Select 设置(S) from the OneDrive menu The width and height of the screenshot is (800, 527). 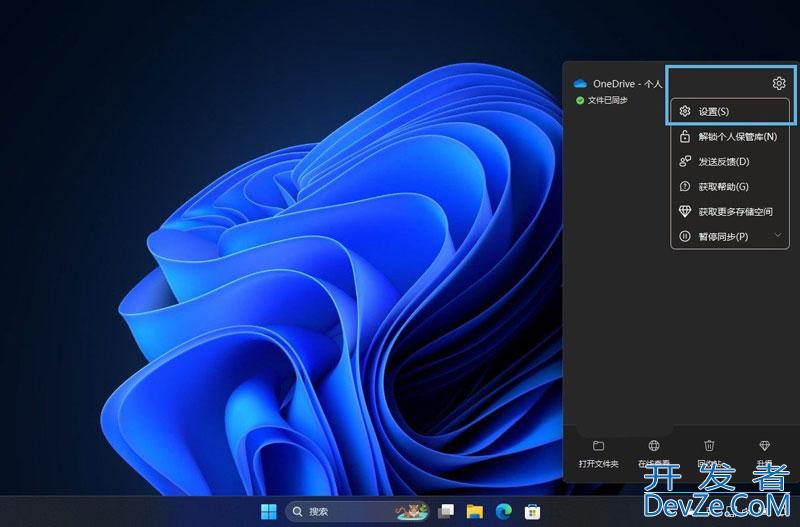[730, 111]
